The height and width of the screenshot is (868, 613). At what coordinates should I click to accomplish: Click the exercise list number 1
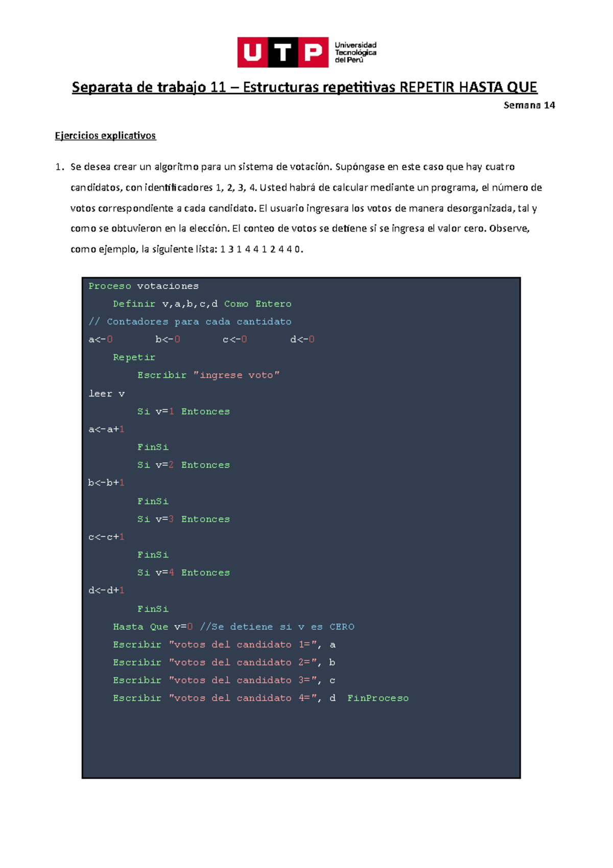pyautogui.click(x=60, y=167)
